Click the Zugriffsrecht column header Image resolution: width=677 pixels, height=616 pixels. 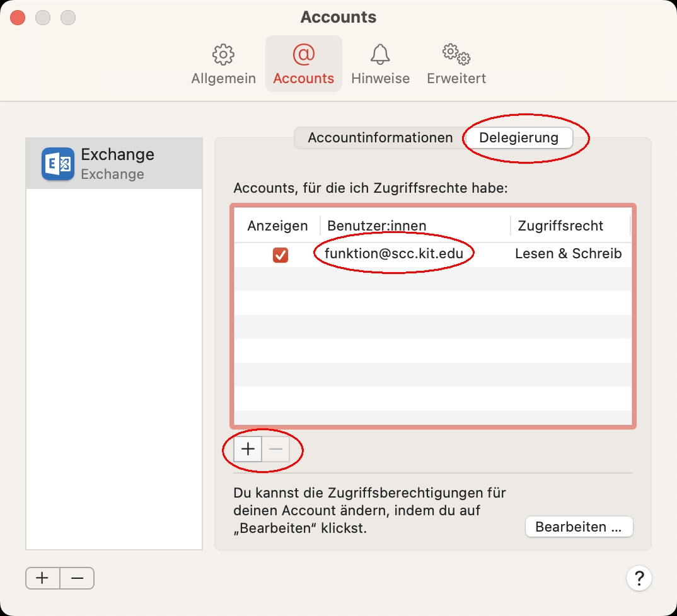coord(560,225)
